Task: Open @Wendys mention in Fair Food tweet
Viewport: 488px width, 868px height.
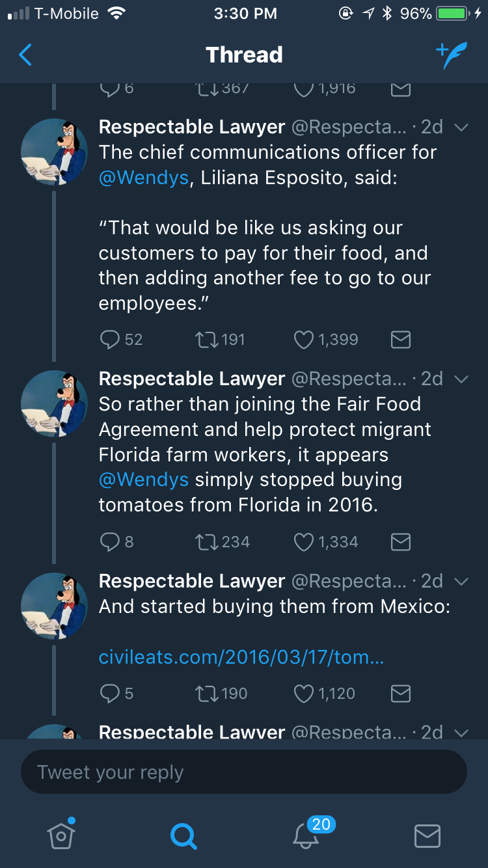Action: point(143,480)
